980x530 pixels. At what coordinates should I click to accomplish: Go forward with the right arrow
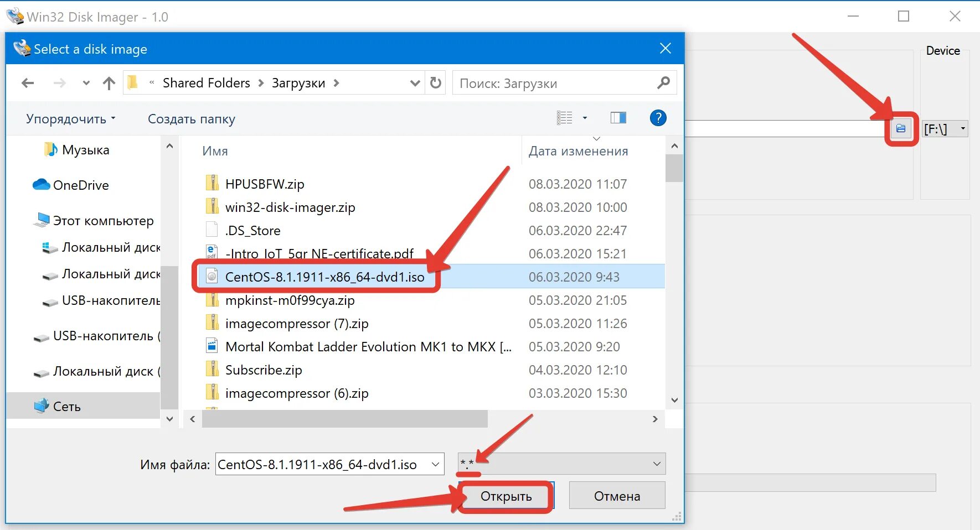[59, 83]
